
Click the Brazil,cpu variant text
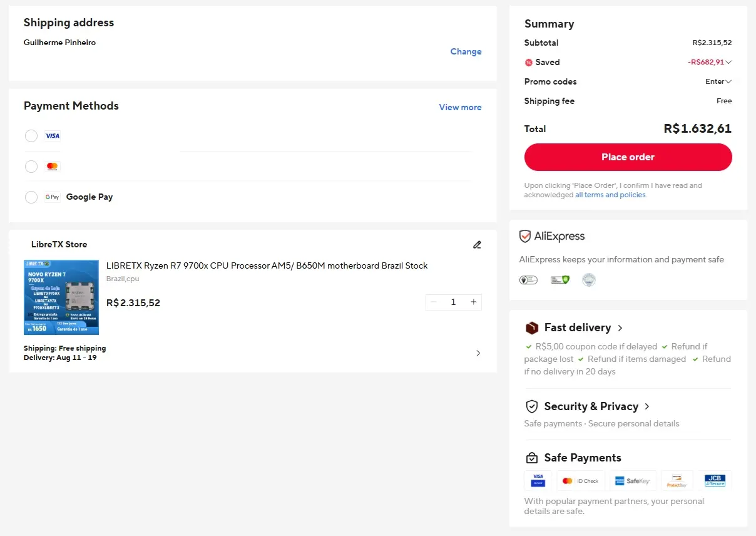[x=123, y=279]
